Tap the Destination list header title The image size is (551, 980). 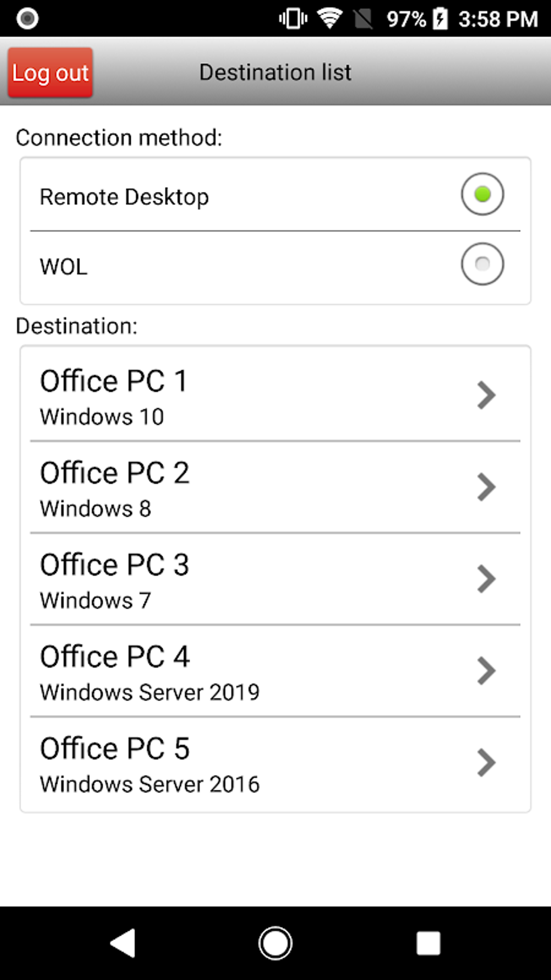[275, 72]
